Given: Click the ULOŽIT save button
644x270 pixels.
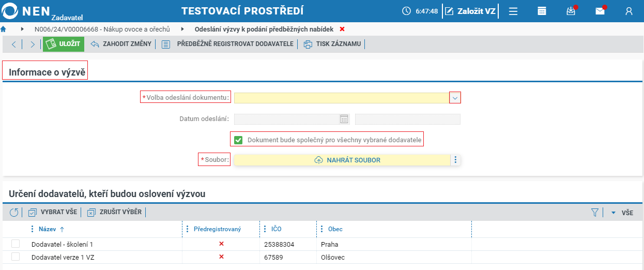Looking at the screenshot, I should pos(64,44).
